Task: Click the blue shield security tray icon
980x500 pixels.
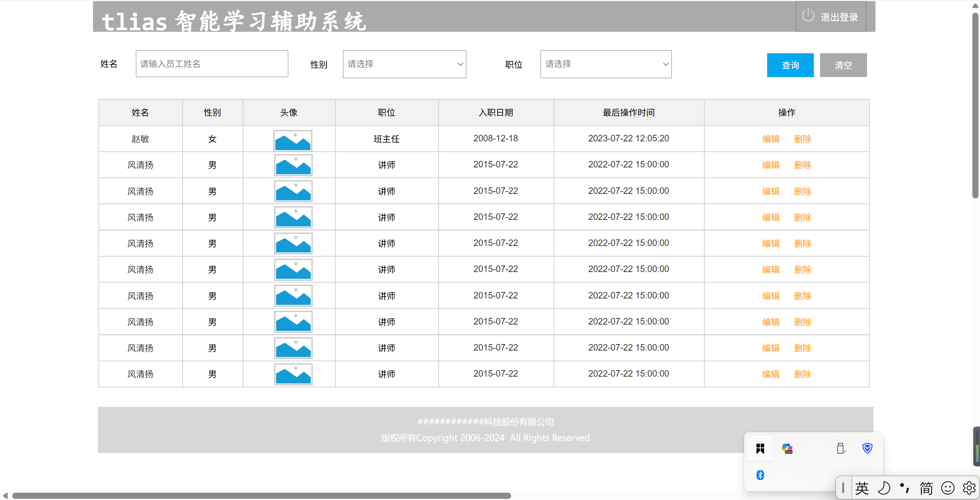Action: (867, 448)
